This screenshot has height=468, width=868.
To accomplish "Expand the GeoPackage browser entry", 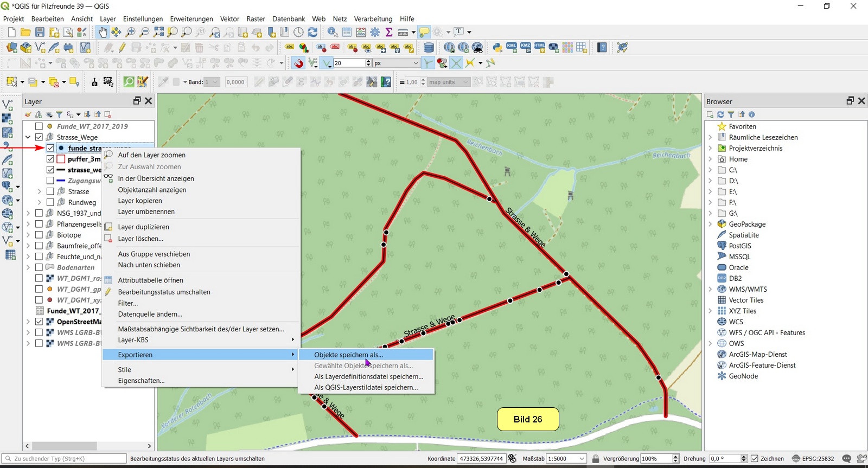I will [710, 224].
